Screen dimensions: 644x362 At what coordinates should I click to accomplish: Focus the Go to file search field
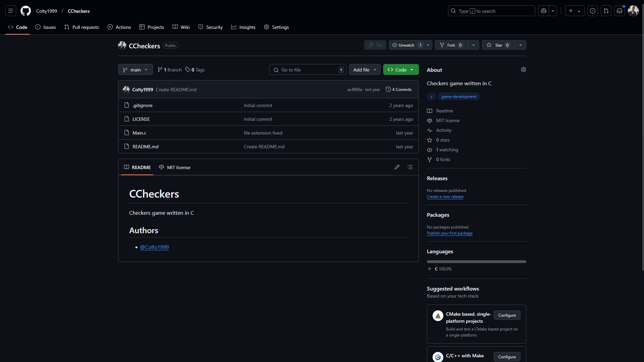click(x=308, y=69)
